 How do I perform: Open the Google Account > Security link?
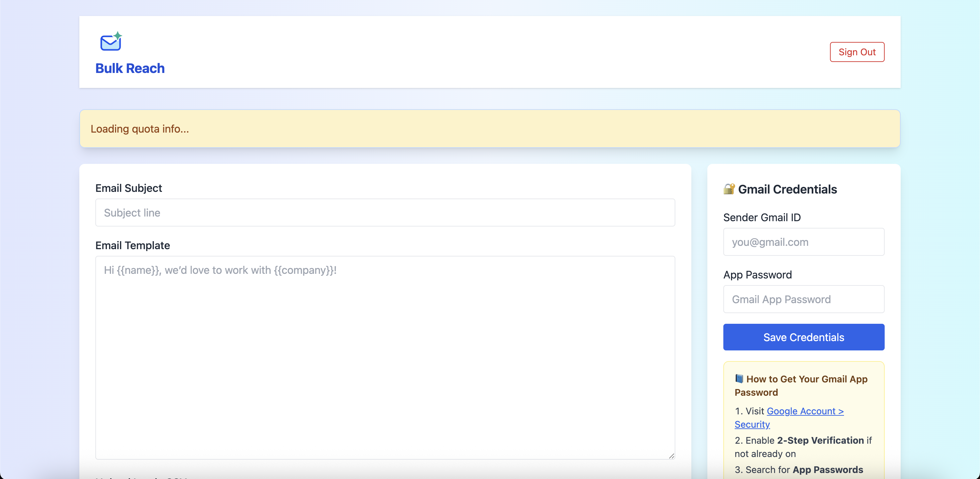coord(789,417)
